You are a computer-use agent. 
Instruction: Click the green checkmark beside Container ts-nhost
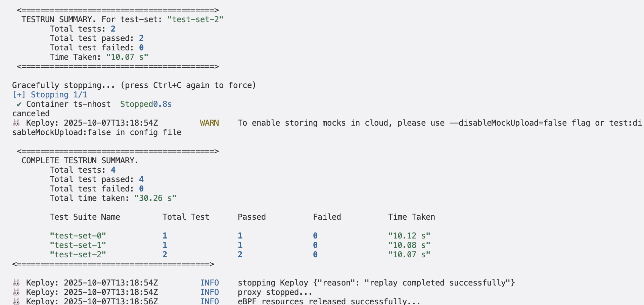[19, 104]
